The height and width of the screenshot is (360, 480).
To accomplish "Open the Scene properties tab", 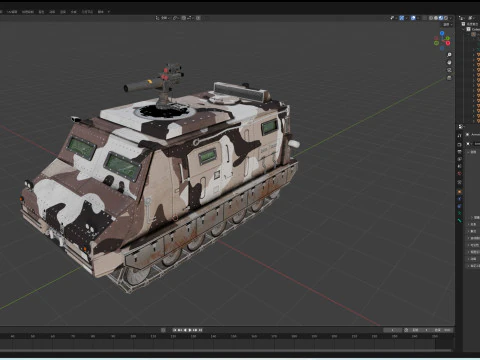I will pos(459,166).
